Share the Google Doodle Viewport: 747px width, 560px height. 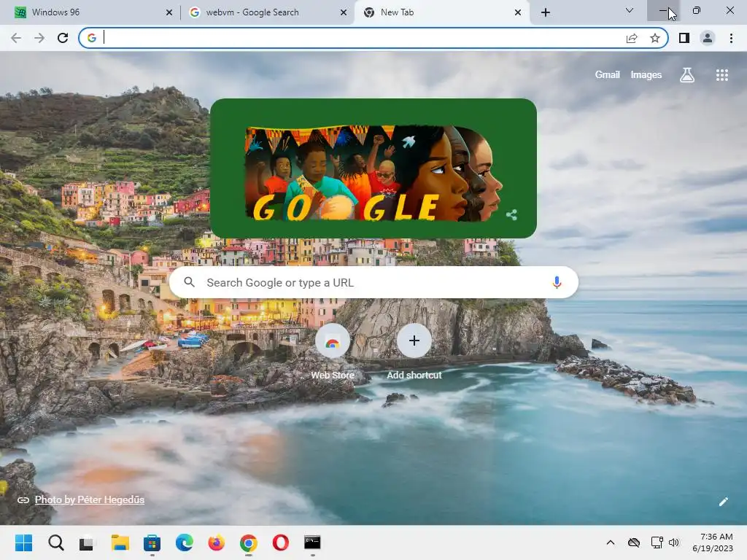point(511,215)
